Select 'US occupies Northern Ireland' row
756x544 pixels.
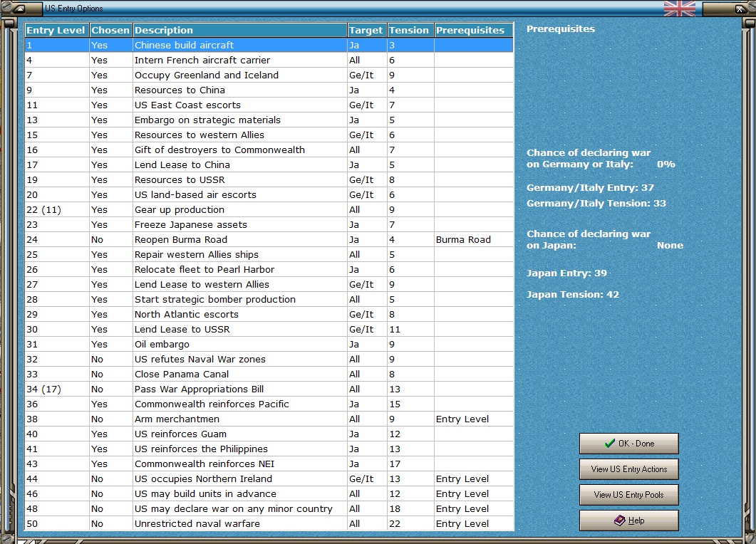pyautogui.click(x=269, y=478)
